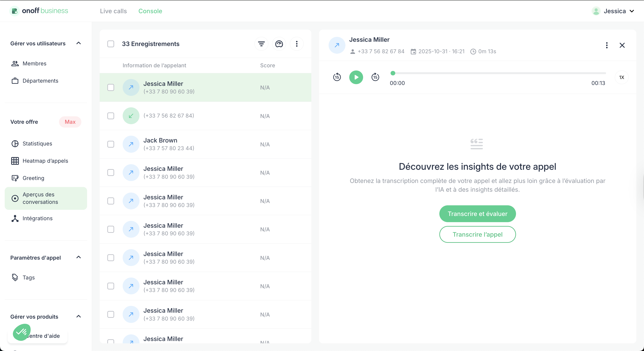Click the Statistiques pie chart icon

pyautogui.click(x=15, y=144)
